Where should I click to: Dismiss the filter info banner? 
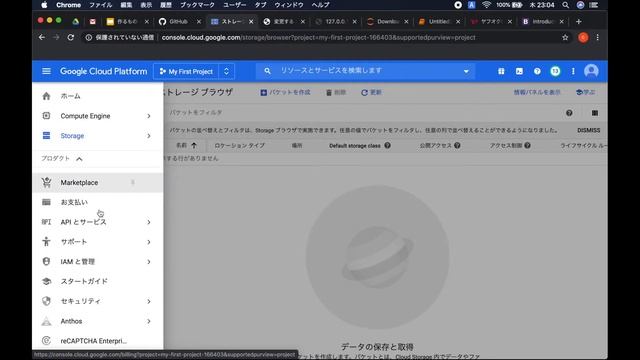tap(588, 130)
